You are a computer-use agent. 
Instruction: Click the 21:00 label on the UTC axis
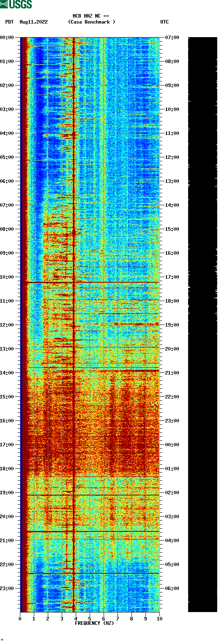172,373
